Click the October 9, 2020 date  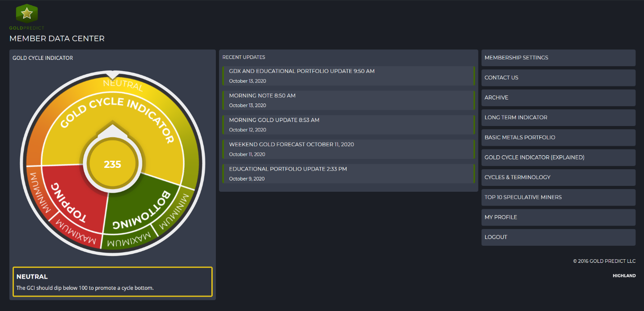[x=247, y=179]
